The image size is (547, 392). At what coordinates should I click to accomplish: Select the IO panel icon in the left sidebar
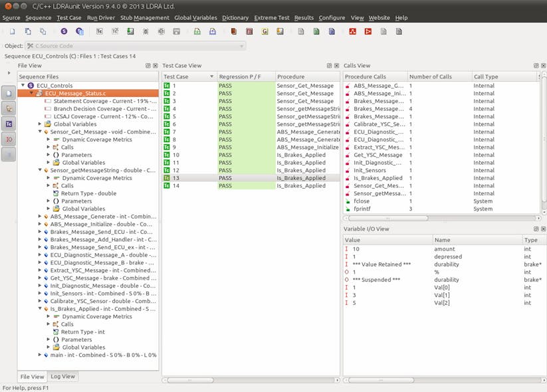(x=7, y=138)
